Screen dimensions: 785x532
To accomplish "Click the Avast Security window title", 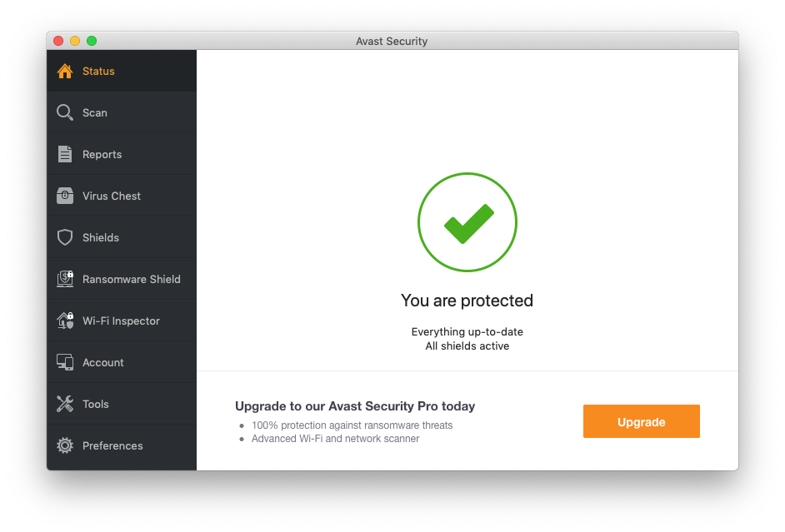I will click(x=392, y=41).
